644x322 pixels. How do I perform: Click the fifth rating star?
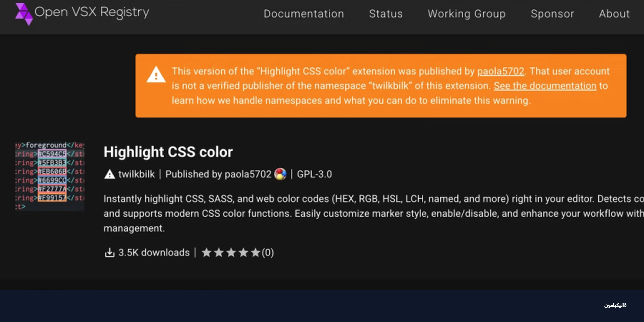pyautogui.click(x=255, y=252)
